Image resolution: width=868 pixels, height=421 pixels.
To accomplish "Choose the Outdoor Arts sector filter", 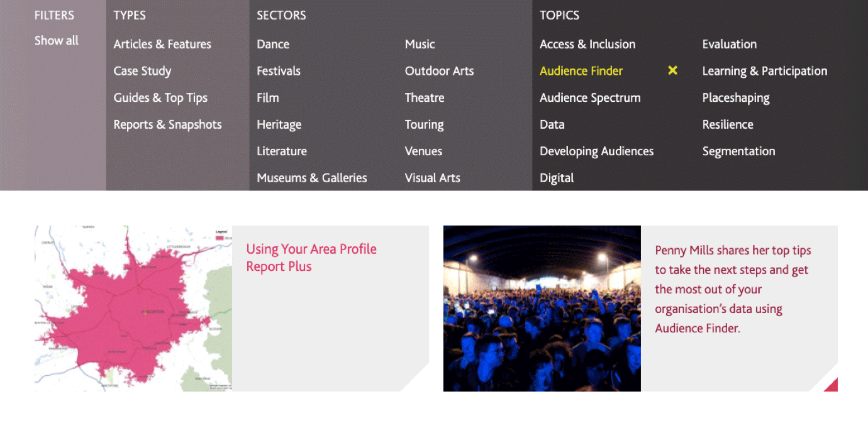I will 439,71.
